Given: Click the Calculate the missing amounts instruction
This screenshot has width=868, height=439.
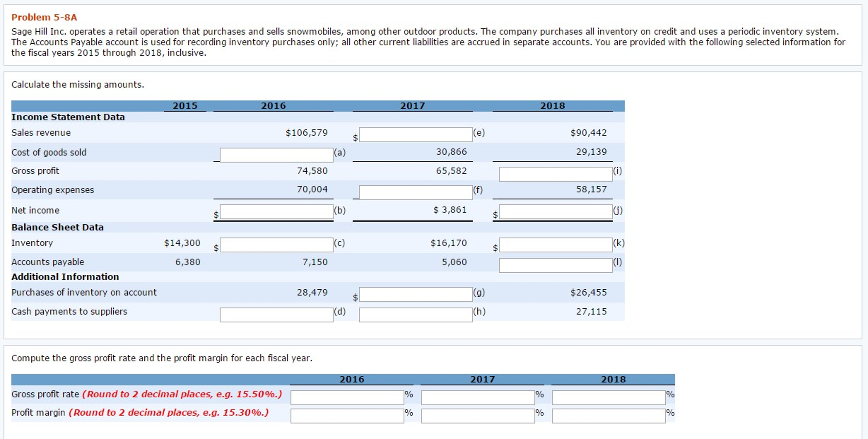Looking at the screenshot, I should pyautogui.click(x=78, y=84).
